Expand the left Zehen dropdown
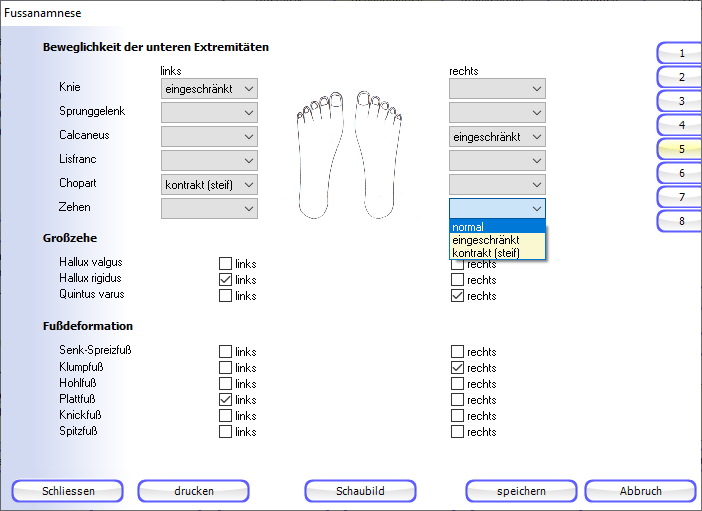 click(x=209, y=208)
